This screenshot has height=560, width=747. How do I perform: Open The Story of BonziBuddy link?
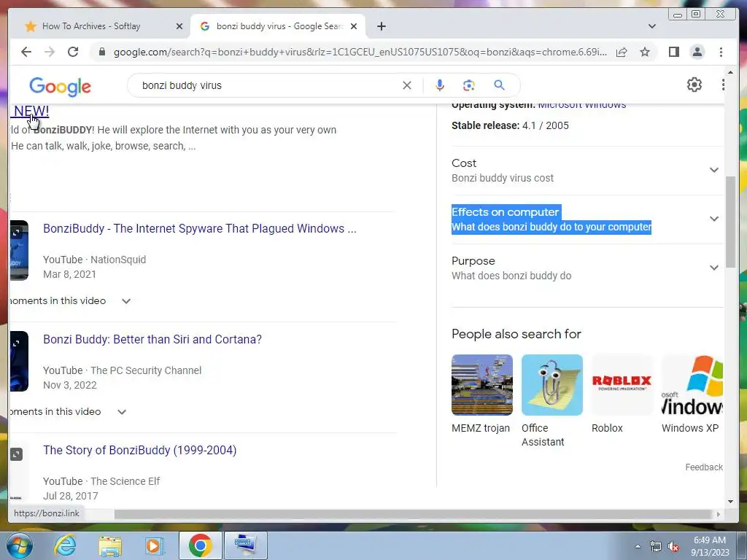point(139,451)
